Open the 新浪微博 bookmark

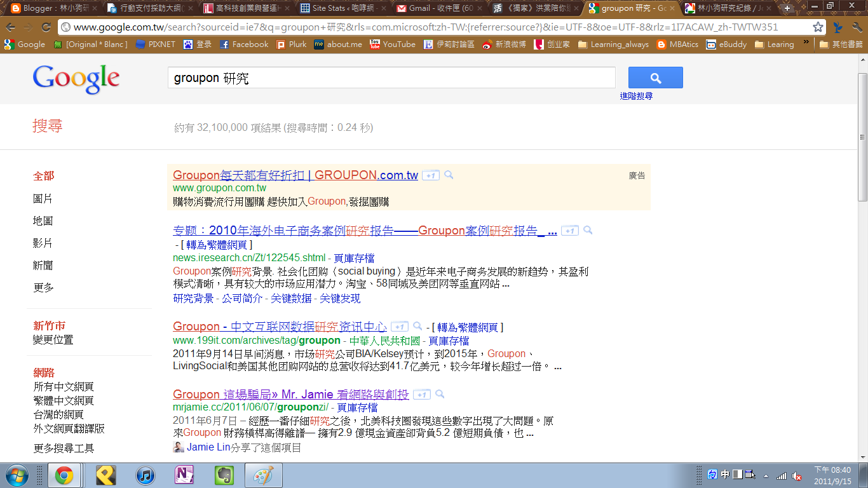click(x=504, y=44)
